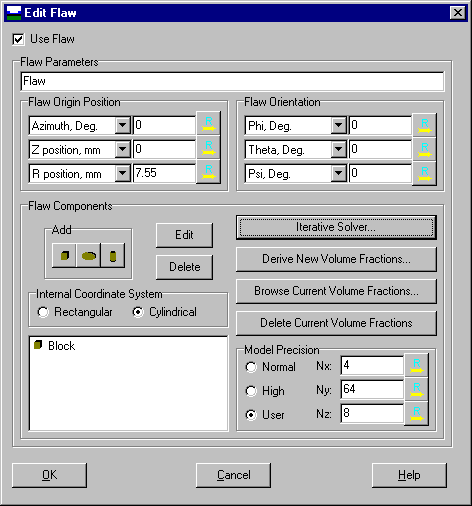472x506 pixels.
Task: Choose High model precision
Action: (251, 391)
